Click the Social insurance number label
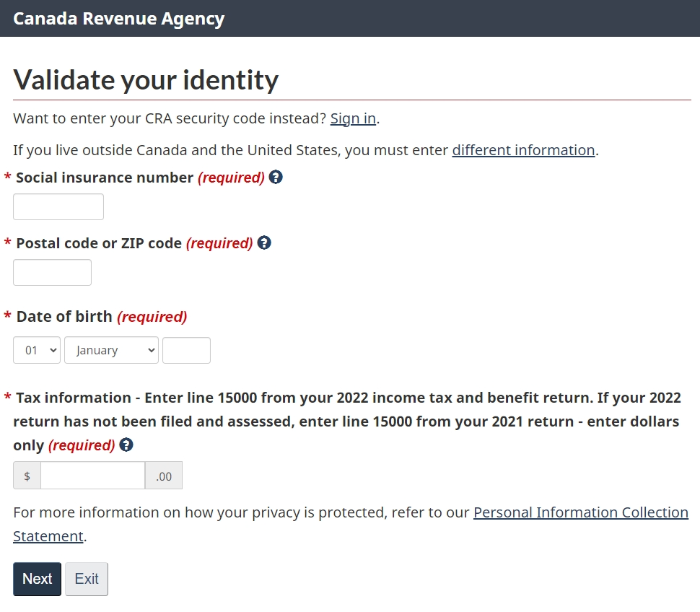 click(x=105, y=178)
